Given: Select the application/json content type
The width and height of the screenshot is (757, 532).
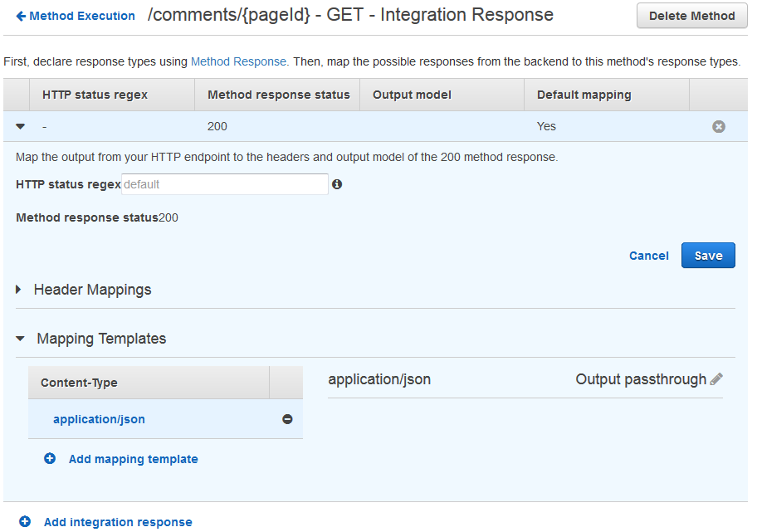Looking at the screenshot, I should click(99, 419).
